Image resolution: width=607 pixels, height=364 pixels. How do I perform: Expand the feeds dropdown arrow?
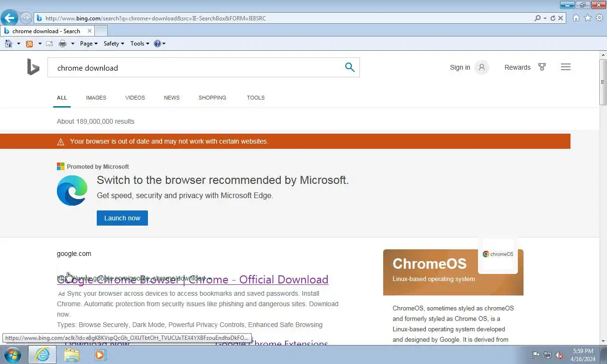[x=40, y=44]
